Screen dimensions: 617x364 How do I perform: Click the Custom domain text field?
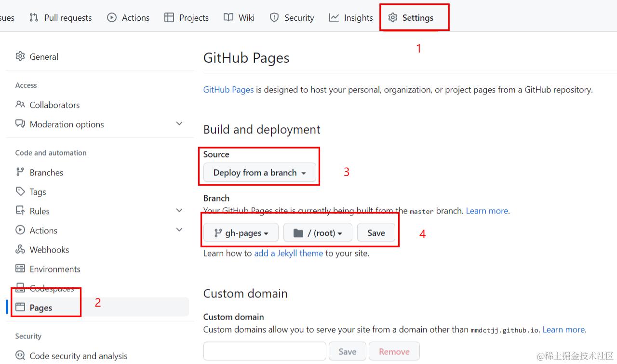click(265, 351)
